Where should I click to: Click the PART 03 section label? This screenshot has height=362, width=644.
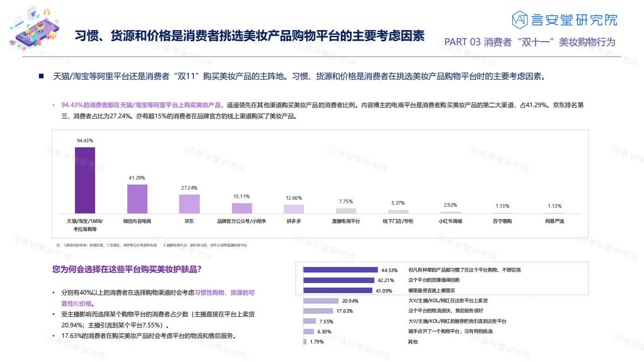tap(530, 42)
